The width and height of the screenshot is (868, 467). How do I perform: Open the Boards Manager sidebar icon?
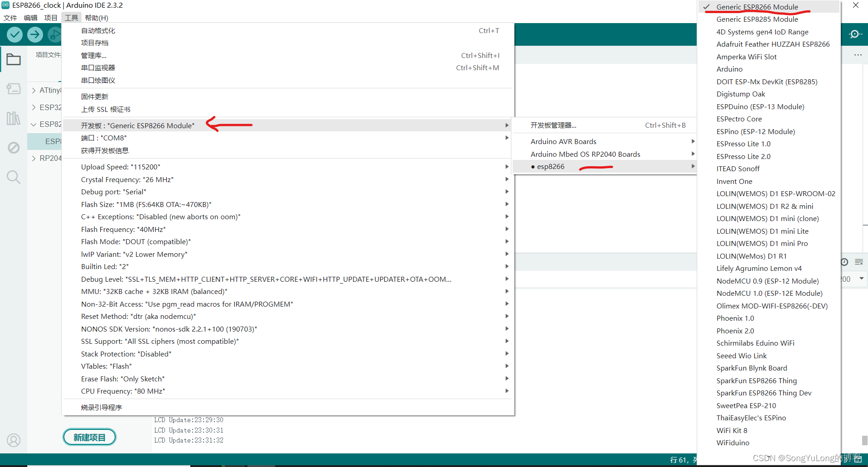(14, 88)
